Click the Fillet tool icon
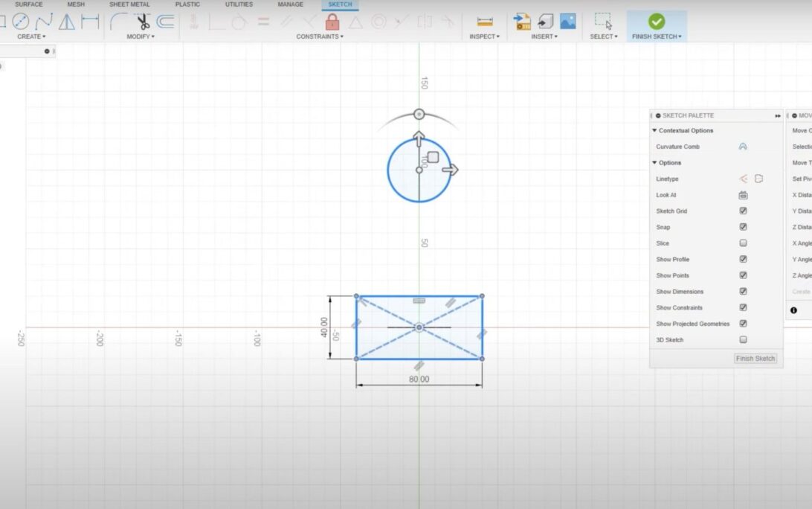Viewport: 812px width, 509px height. [117, 22]
